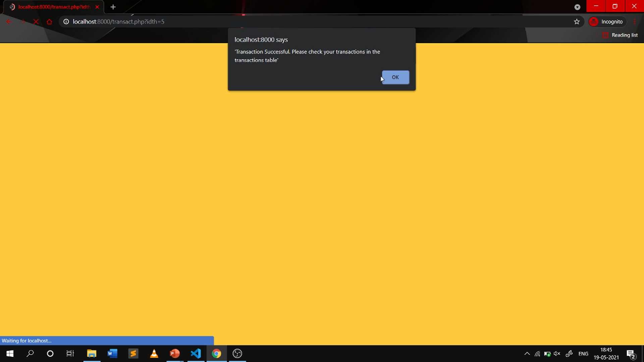Open Chrome three-dot menu
This screenshot has width=644, height=362.
[x=634, y=22]
